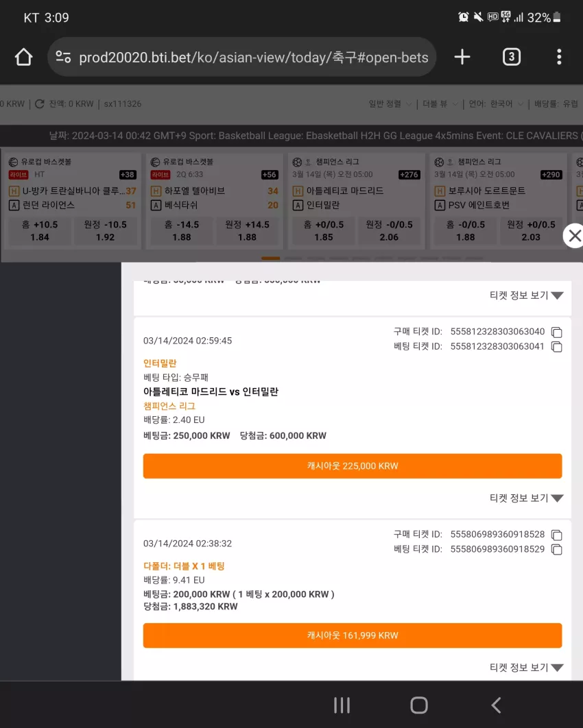583x728 pixels.
Task: Click the scrolling ticker message bar
Action: [x=291, y=136]
